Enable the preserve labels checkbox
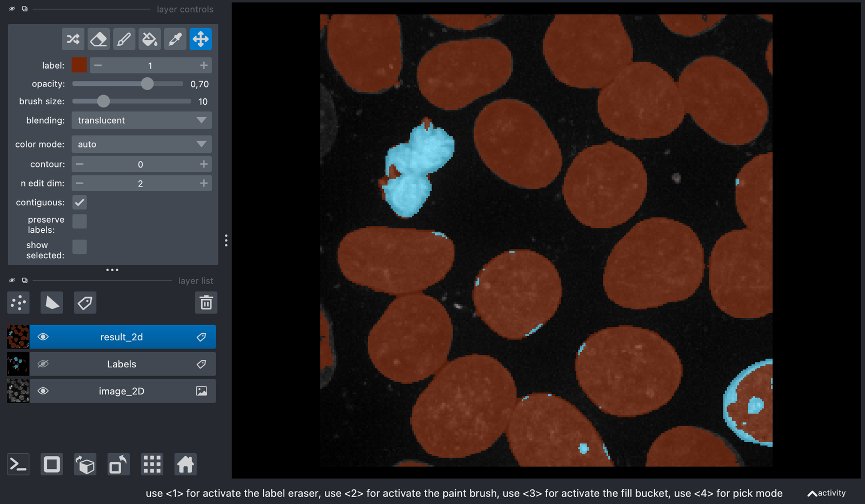Screen dimensions: 865x504 click(x=79, y=221)
